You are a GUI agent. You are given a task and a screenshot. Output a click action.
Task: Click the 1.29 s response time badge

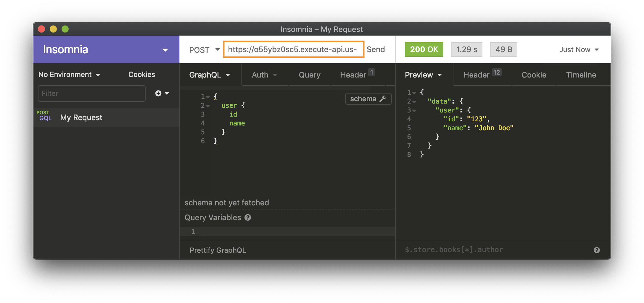coord(466,49)
